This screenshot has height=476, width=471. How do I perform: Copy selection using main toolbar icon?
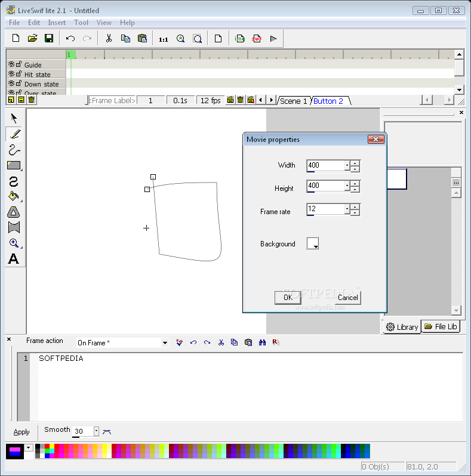125,38
